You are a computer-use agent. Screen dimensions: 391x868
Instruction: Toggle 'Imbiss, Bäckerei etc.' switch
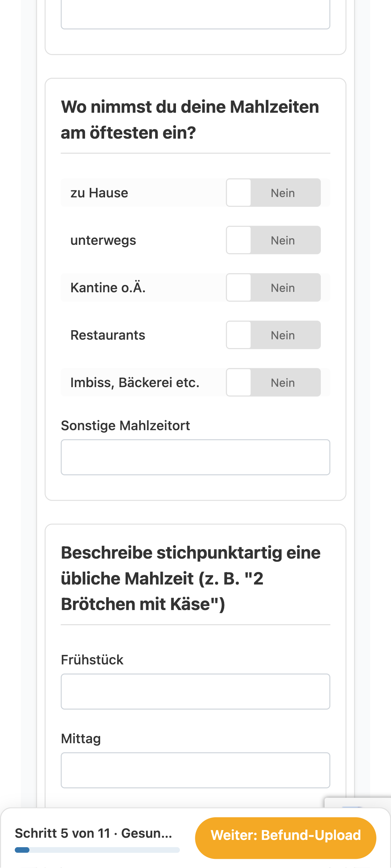pos(273,382)
